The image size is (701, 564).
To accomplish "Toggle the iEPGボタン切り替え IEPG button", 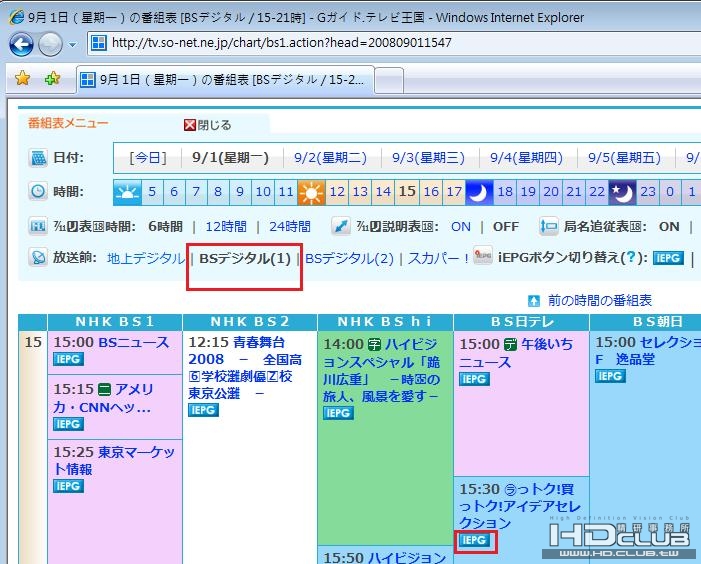I will tap(668, 258).
